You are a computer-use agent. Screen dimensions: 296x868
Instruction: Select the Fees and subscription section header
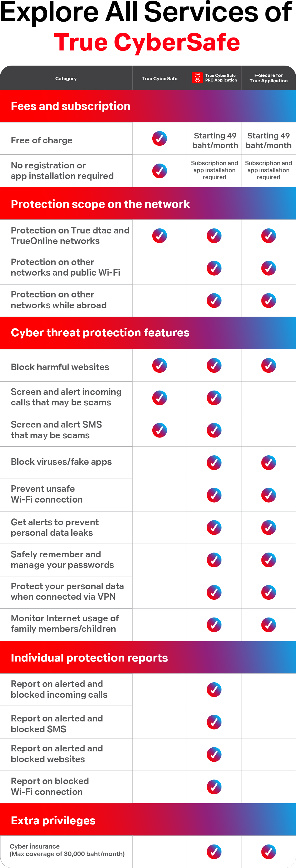70,106
